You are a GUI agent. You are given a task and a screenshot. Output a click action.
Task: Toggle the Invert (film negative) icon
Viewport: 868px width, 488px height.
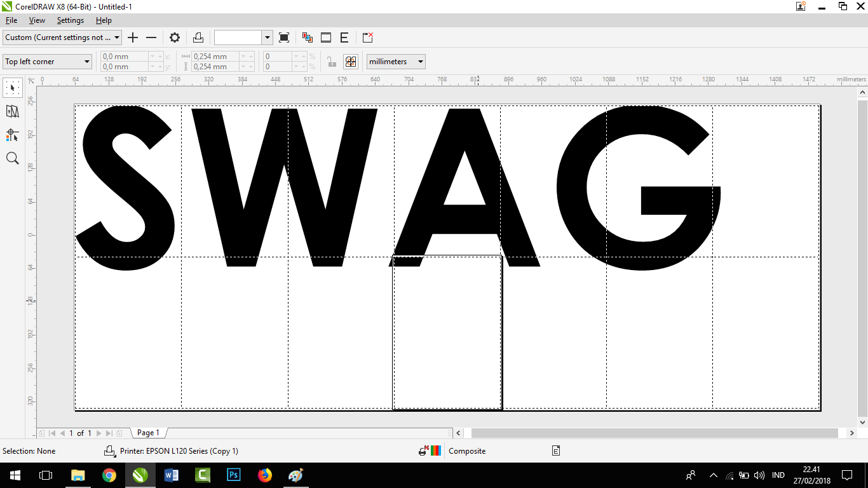click(x=326, y=37)
